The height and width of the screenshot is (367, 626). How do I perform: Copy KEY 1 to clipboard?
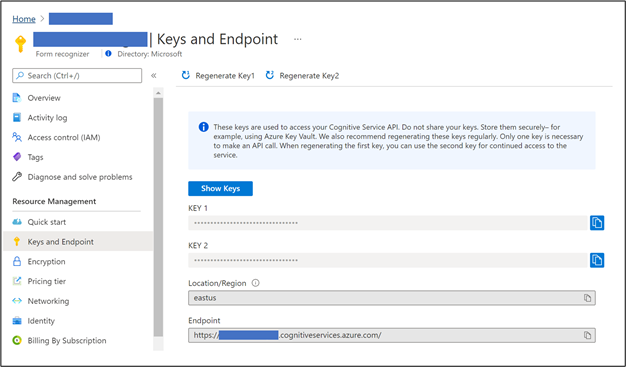(x=597, y=223)
